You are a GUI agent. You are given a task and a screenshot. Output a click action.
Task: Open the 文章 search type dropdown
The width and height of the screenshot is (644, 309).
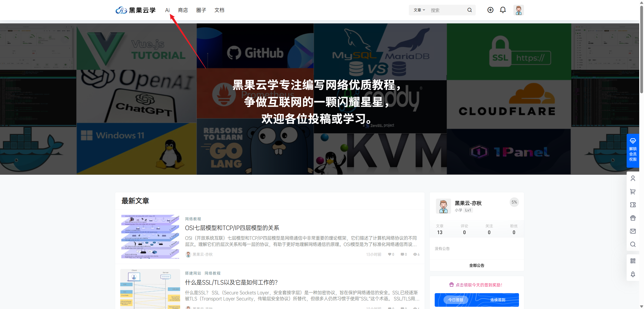pos(418,10)
